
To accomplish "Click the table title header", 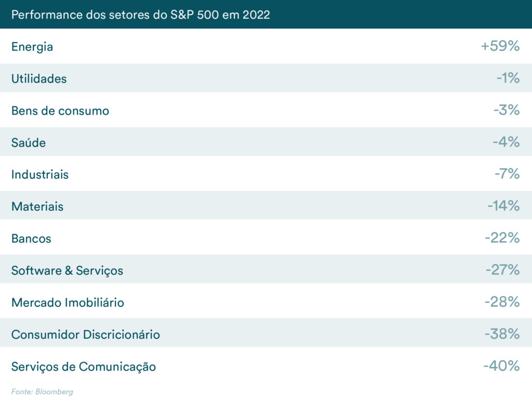I will tap(140, 15).
